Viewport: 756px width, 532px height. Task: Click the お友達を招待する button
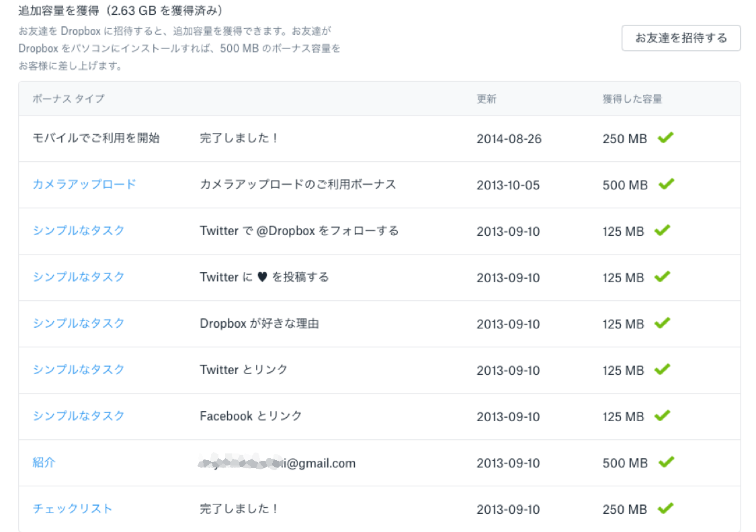(x=681, y=38)
